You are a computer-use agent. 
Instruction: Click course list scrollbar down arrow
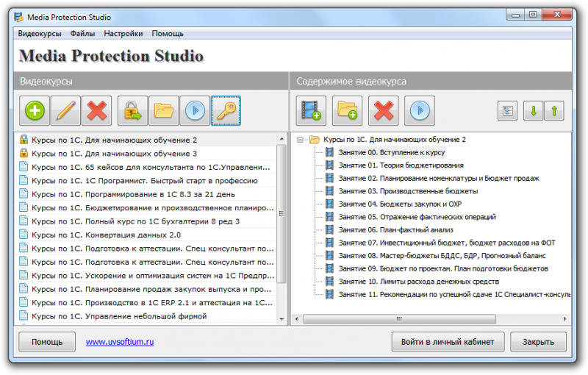click(282, 319)
